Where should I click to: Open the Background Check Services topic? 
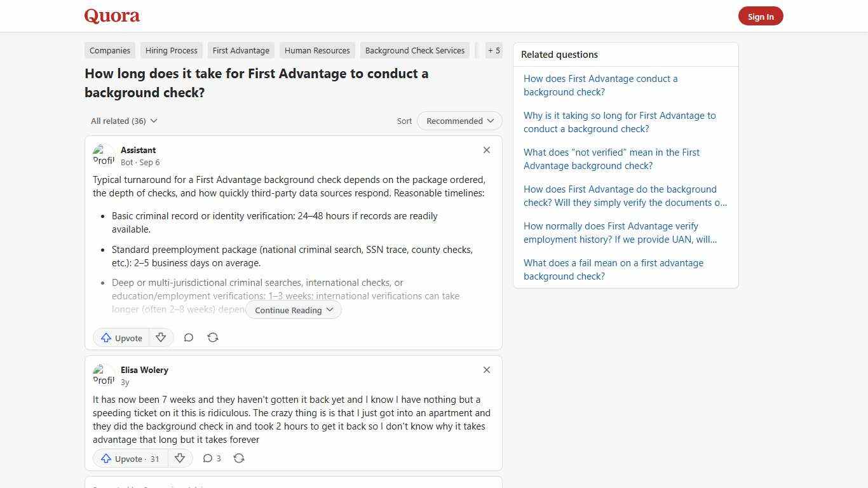(414, 50)
